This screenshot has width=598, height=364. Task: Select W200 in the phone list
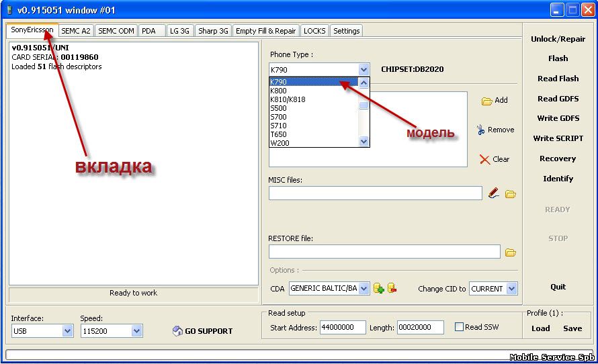coord(314,143)
